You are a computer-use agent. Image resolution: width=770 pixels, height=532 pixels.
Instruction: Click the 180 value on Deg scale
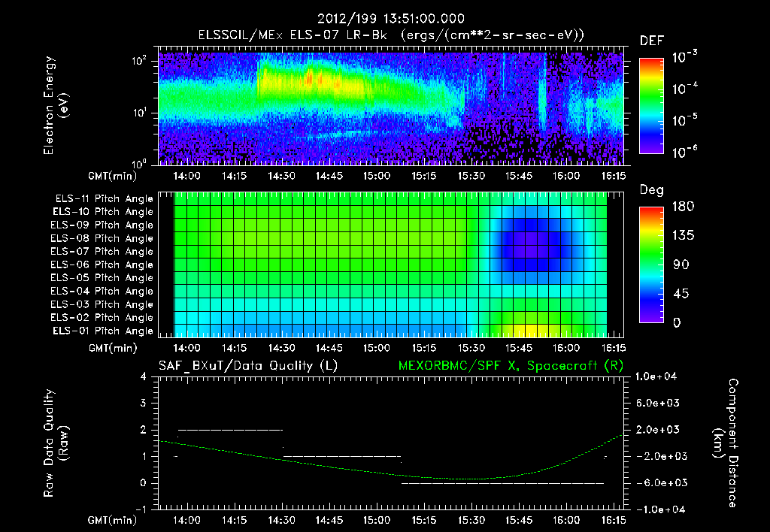[x=683, y=207]
